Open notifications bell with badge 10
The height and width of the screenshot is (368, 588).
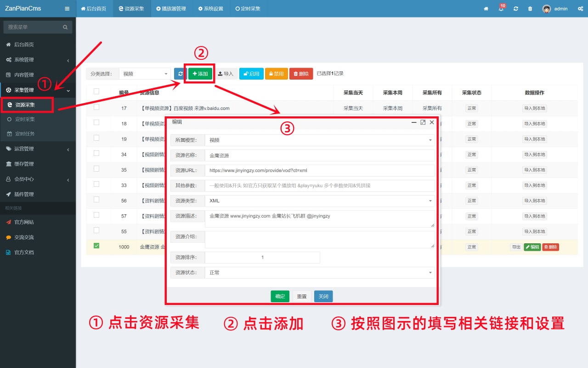tap(501, 9)
